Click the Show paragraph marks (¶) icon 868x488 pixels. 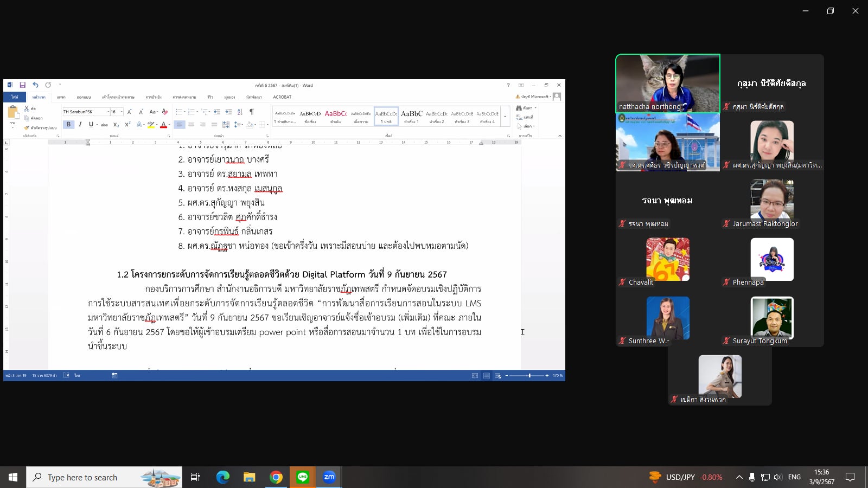[x=251, y=112]
